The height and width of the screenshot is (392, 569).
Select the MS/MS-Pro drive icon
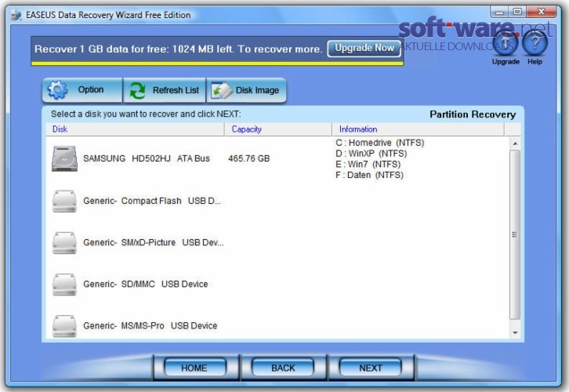tap(64, 326)
